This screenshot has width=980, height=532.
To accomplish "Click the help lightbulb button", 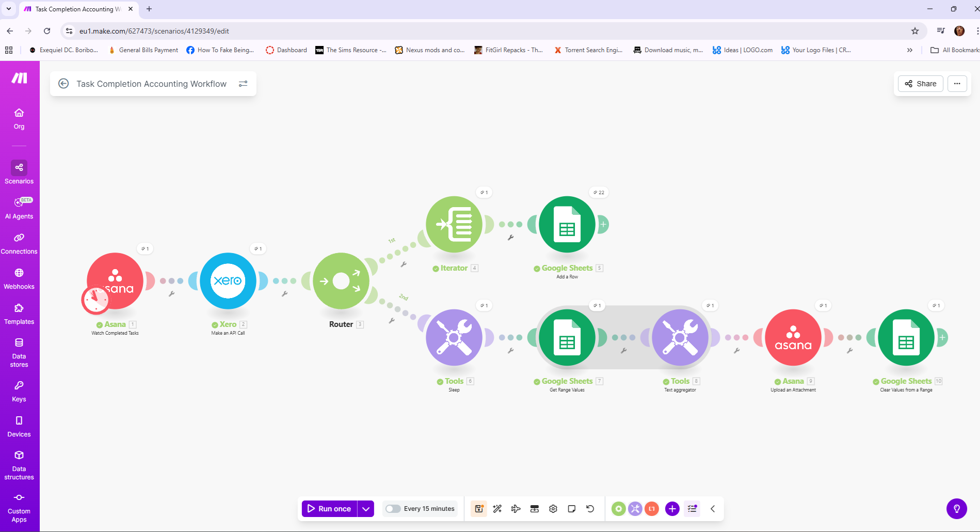I will (957, 509).
